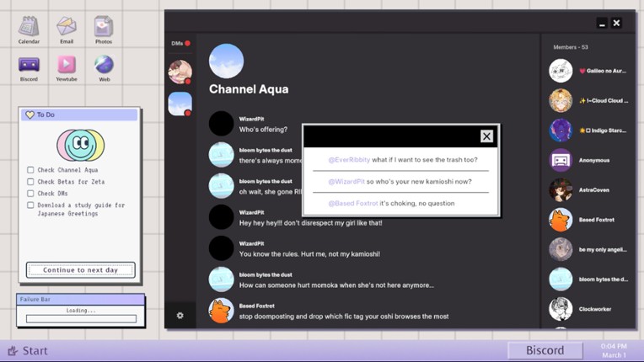The image size is (644, 362).
Task: Click the 'Failure Bar' title bar
Action: click(81, 299)
